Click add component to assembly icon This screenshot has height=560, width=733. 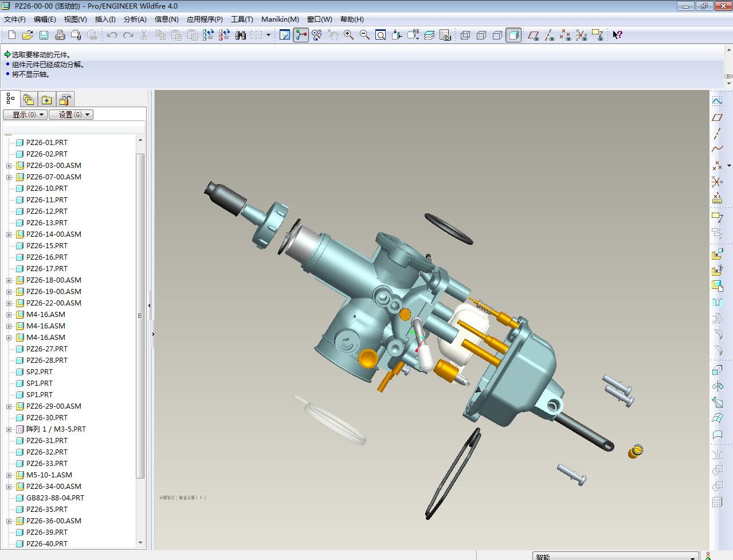click(717, 254)
